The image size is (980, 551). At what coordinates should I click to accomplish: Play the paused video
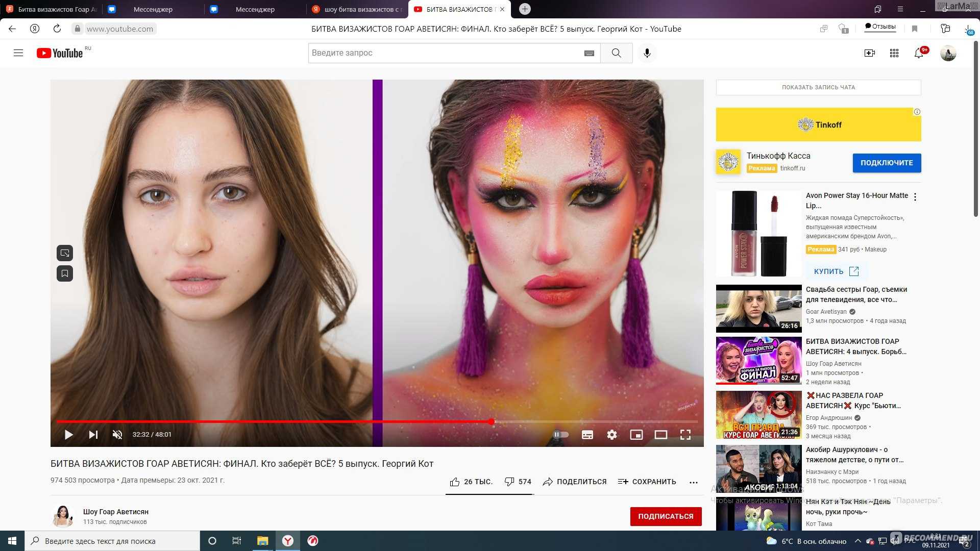(69, 435)
